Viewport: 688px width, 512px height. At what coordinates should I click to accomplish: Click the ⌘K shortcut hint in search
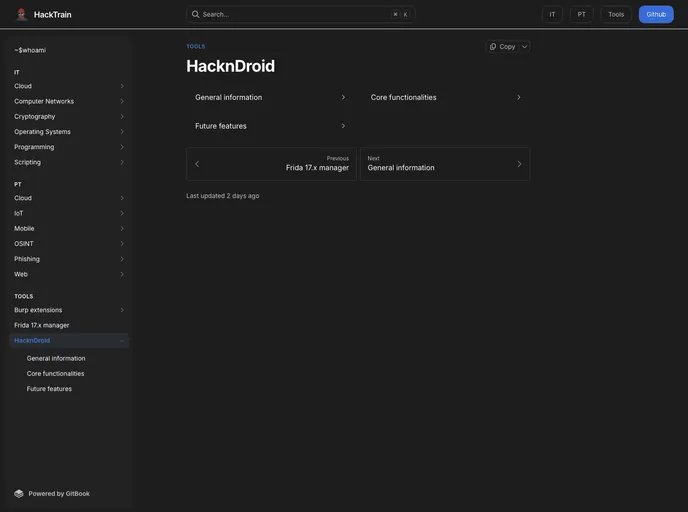(x=400, y=14)
